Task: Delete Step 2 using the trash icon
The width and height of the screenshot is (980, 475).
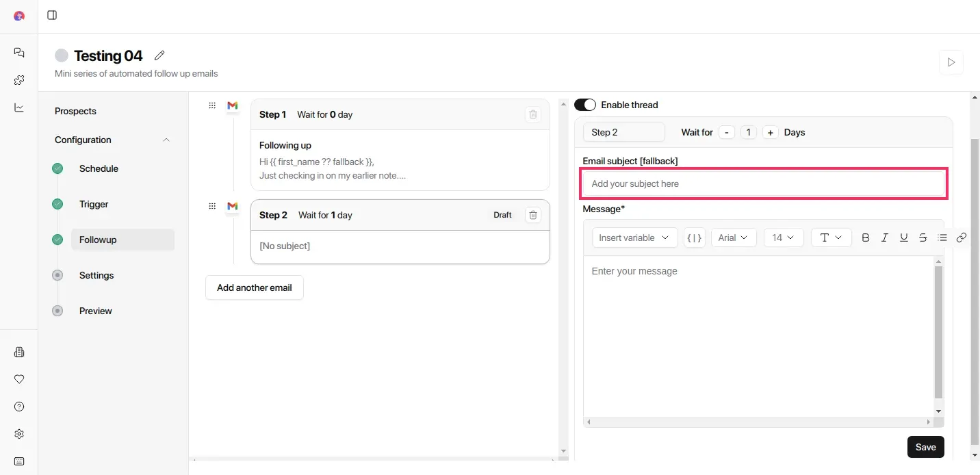Action: [533, 215]
